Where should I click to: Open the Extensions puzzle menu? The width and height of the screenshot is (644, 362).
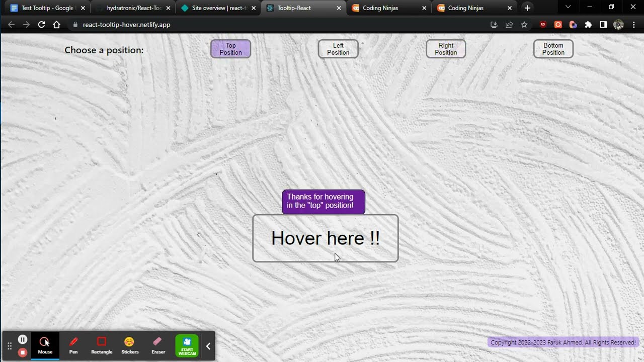click(x=588, y=25)
